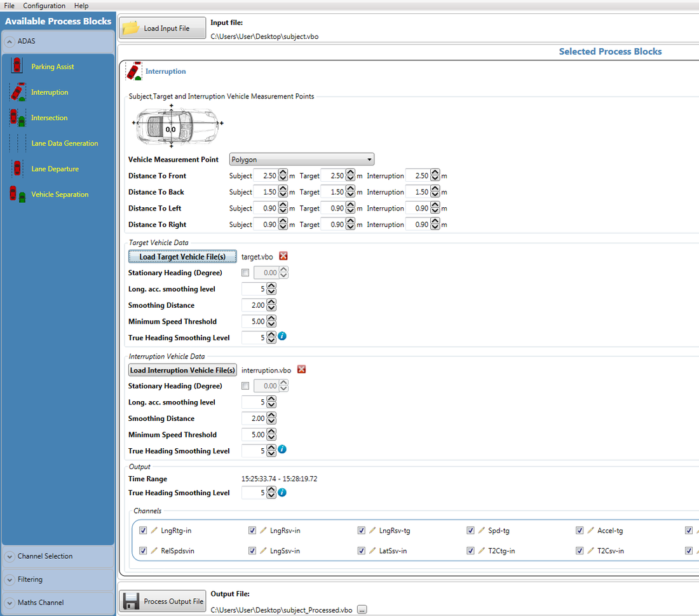Select the Lane Data Generation icon
The width and height of the screenshot is (699, 616).
pos(17,143)
